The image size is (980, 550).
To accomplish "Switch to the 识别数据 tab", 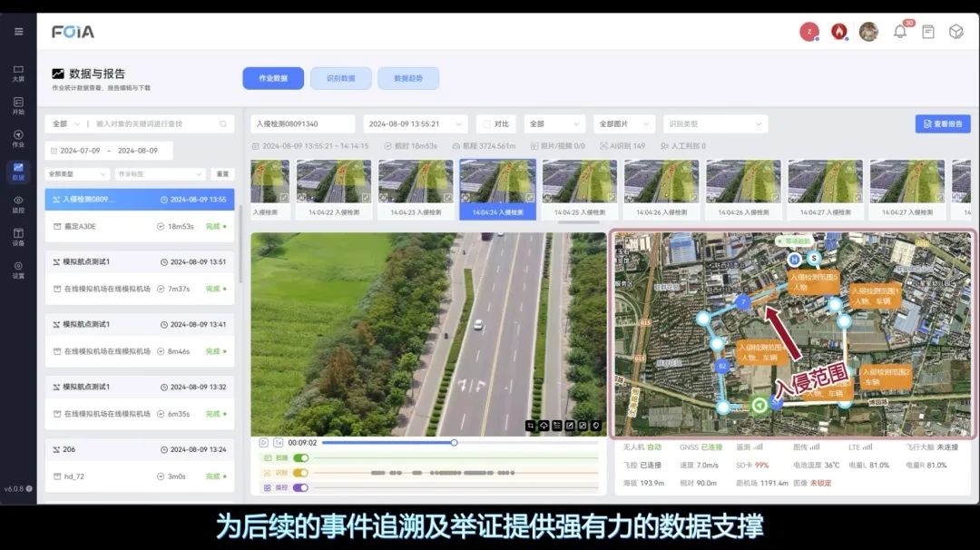I will click(x=340, y=78).
